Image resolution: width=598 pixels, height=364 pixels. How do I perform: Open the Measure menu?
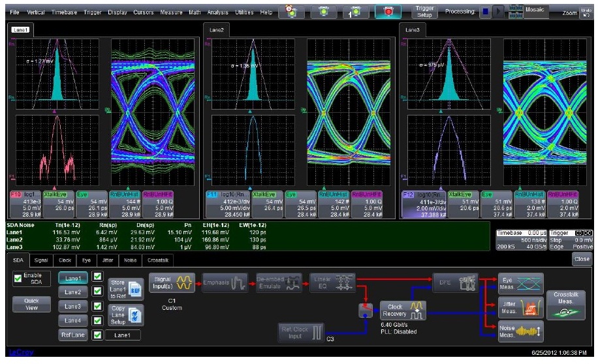[x=172, y=12]
